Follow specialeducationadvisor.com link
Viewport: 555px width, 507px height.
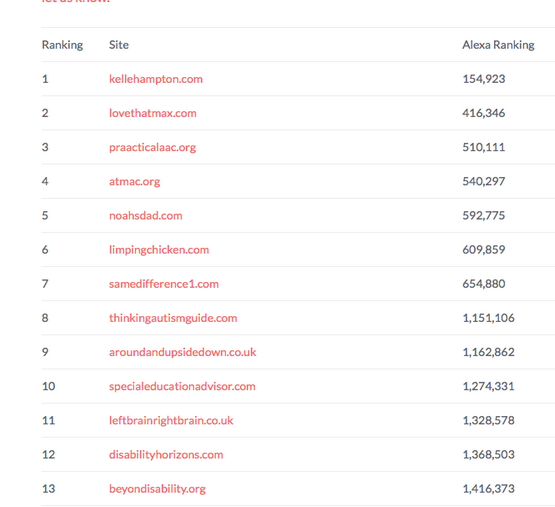[182, 386]
